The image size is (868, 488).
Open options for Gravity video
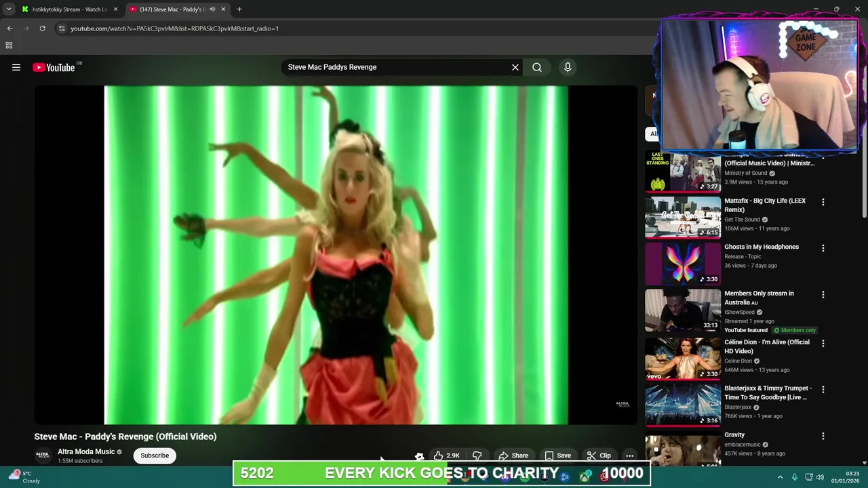pyautogui.click(x=823, y=436)
